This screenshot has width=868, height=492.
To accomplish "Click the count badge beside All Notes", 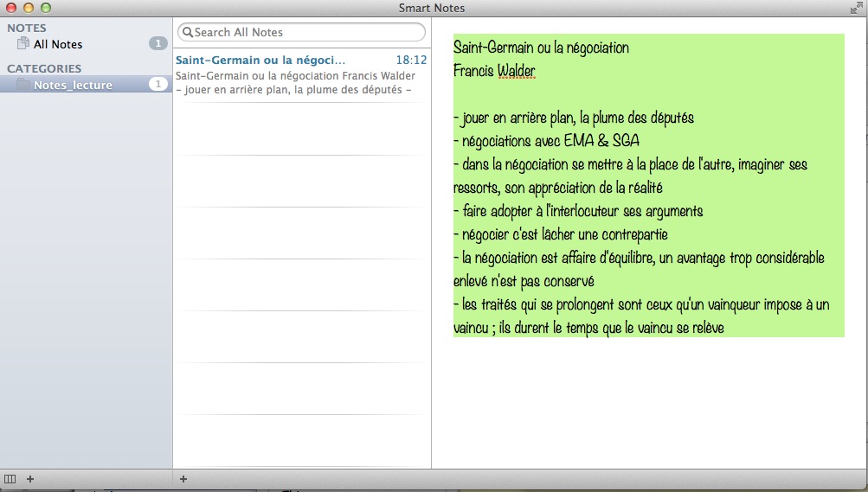I will click(158, 44).
